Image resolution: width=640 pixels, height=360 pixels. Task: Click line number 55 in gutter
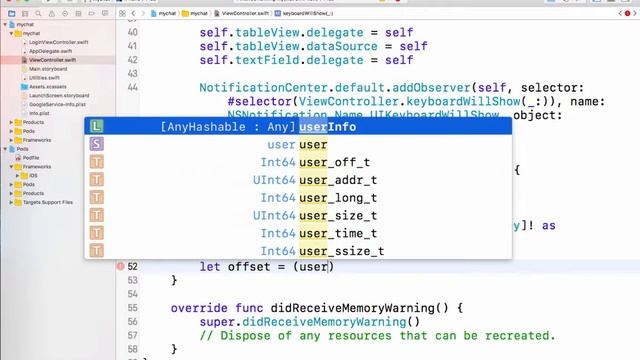pyautogui.click(x=133, y=308)
